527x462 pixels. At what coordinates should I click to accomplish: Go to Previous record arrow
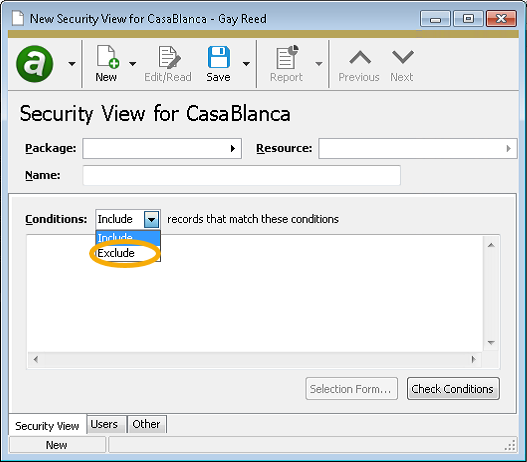pos(360,57)
